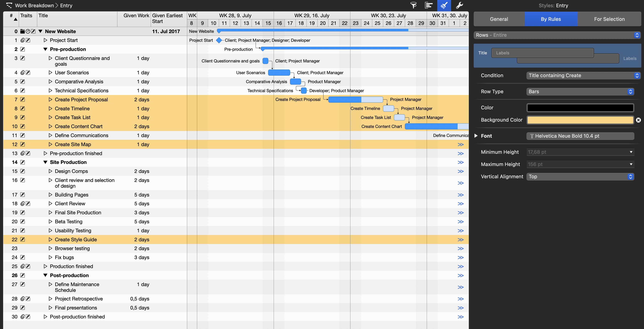Viewport: 644px width, 329px height.
Task: Toggle the styles paintbrush inspector
Action: click(444, 5)
